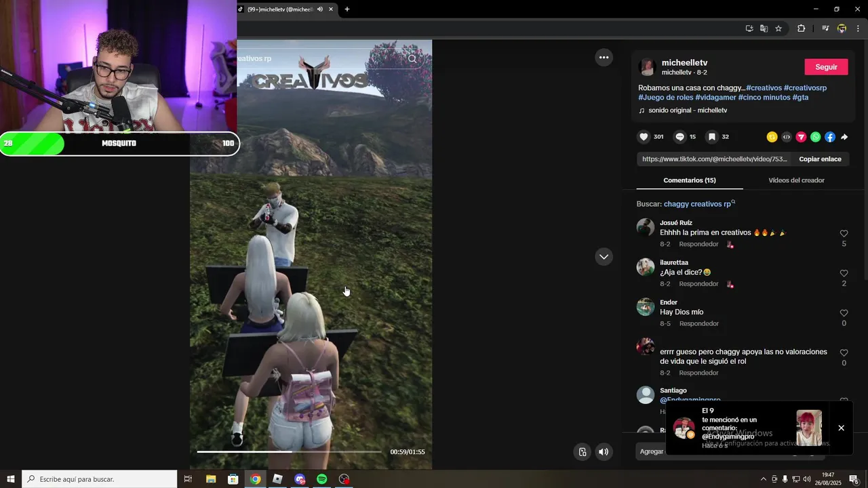The image size is (868, 488).
Task: Reply to ilaurettaa's comment
Action: coord(698,284)
